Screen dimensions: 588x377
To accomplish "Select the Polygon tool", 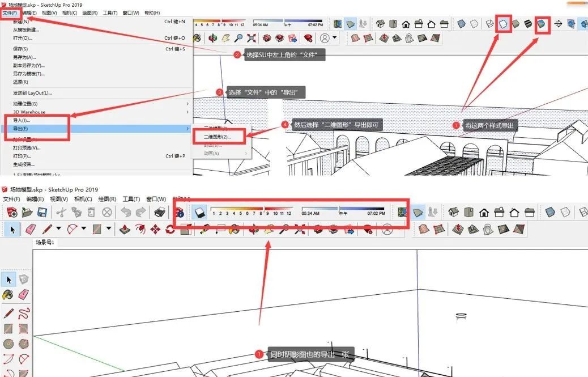I will (23, 344).
